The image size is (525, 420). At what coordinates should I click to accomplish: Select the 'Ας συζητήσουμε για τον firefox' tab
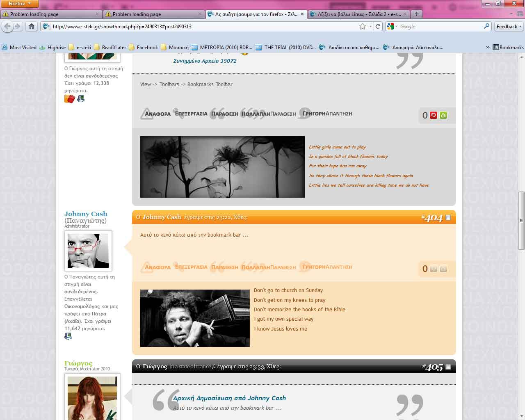coord(256,14)
